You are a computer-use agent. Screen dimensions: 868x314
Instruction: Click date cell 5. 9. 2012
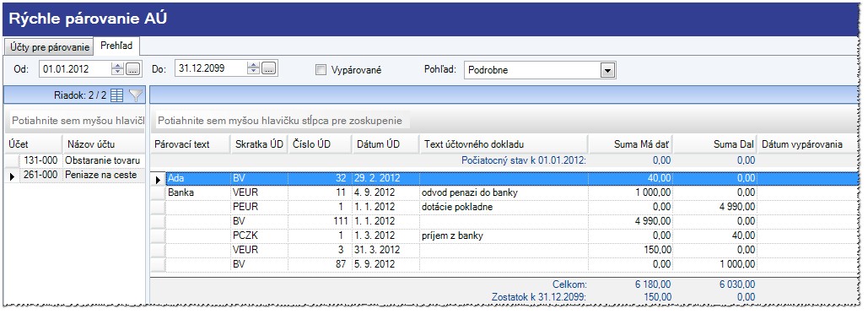point(385,264)
